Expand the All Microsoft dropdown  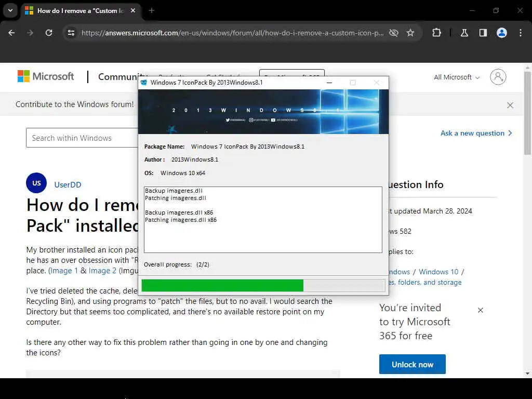[x=457, y=77]
